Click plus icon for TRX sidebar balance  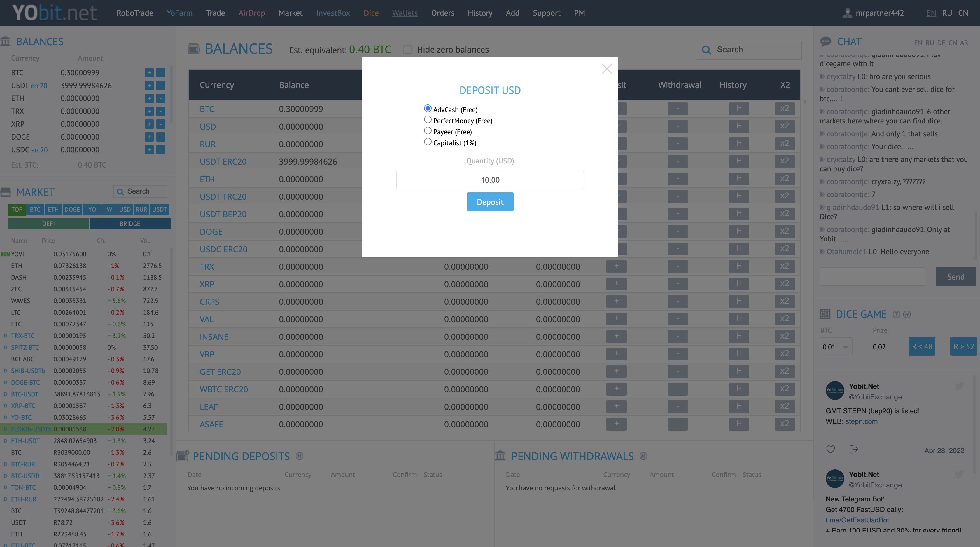149,111
